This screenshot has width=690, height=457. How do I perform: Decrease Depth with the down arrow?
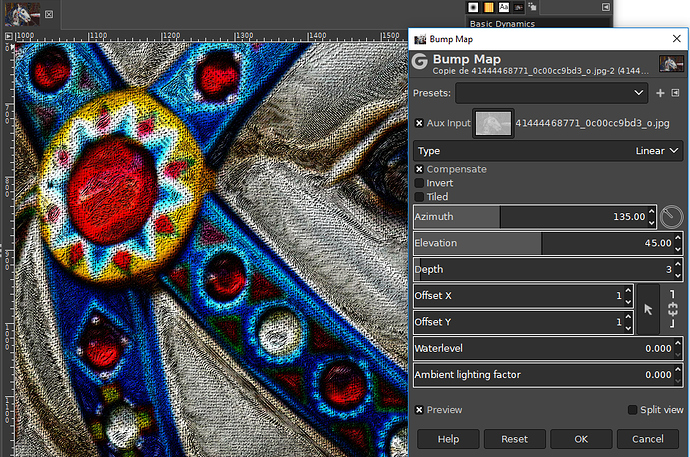tap(678, 275)
